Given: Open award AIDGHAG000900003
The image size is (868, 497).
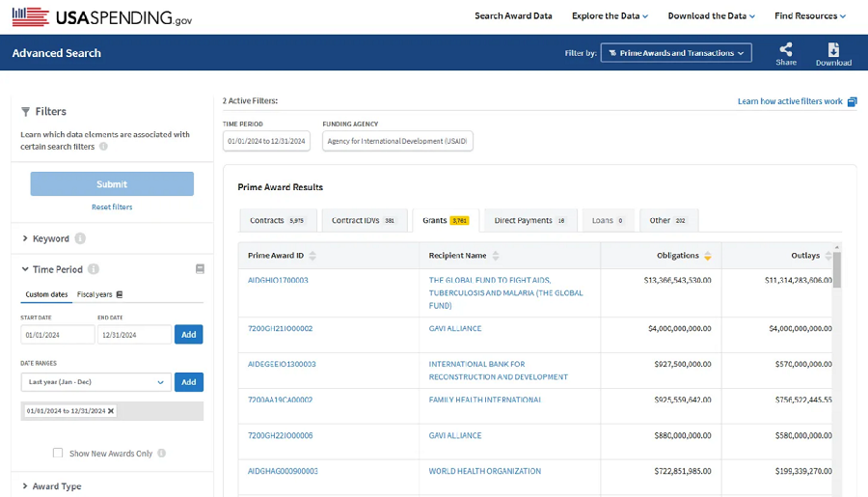Looking at the screenshot, I should [x=283, y=471].
